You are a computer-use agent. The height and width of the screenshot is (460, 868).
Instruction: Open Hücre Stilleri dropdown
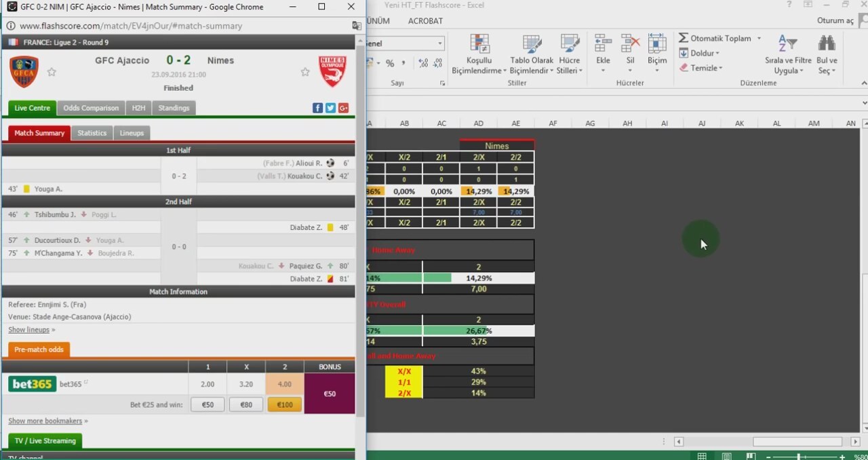[x=570, y=54]
